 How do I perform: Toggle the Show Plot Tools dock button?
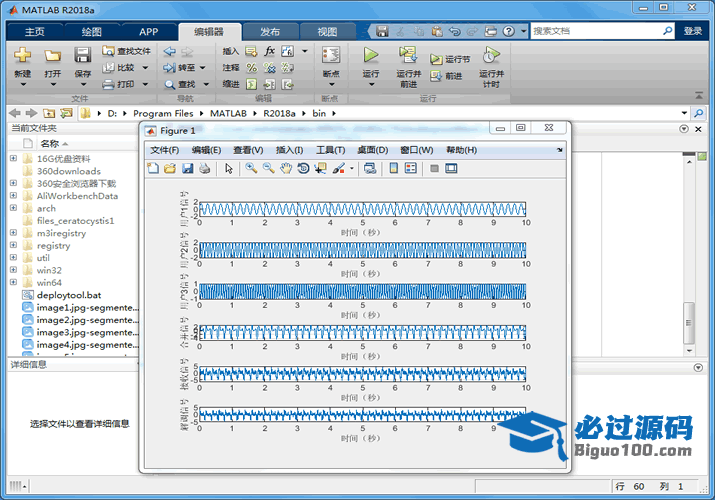click(x=451, y=169)
